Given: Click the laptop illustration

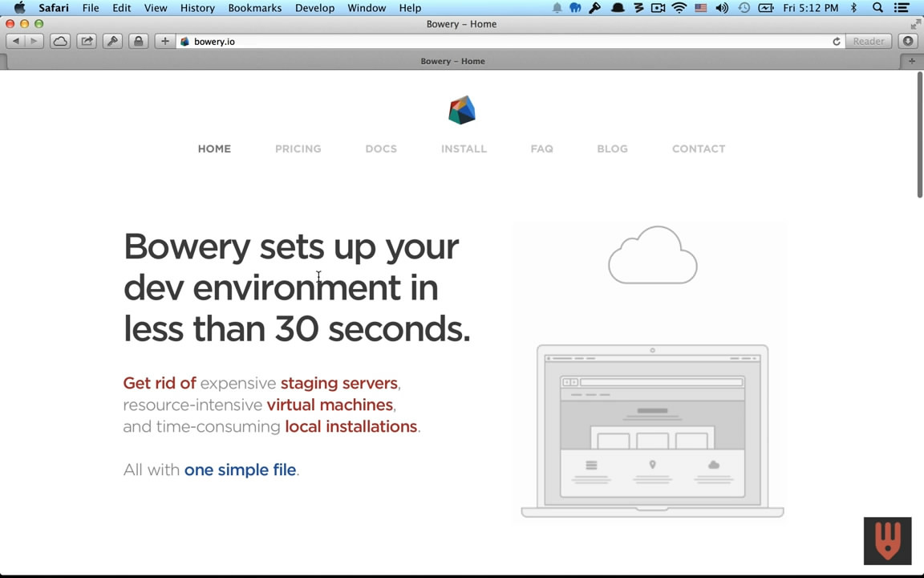Looking at the screenshot, I should (652, 431).
